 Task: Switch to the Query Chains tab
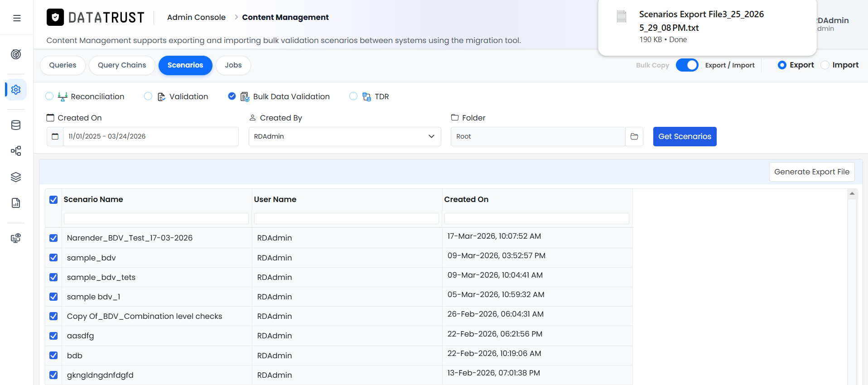(122, 65)
